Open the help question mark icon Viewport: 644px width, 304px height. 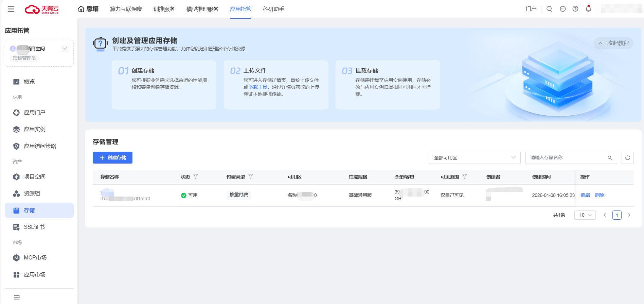pos(575,9)
